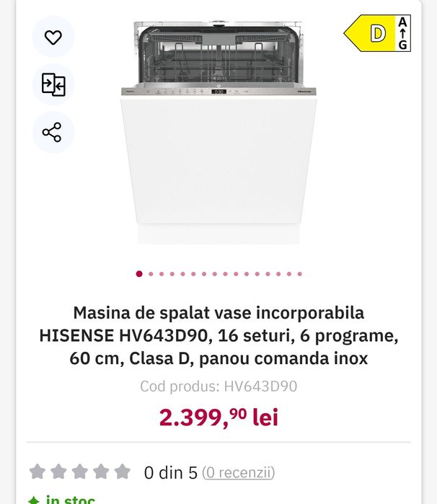The image size is (437, 504).
Task: Tap the share icon
Action: [x=53, y=132]
